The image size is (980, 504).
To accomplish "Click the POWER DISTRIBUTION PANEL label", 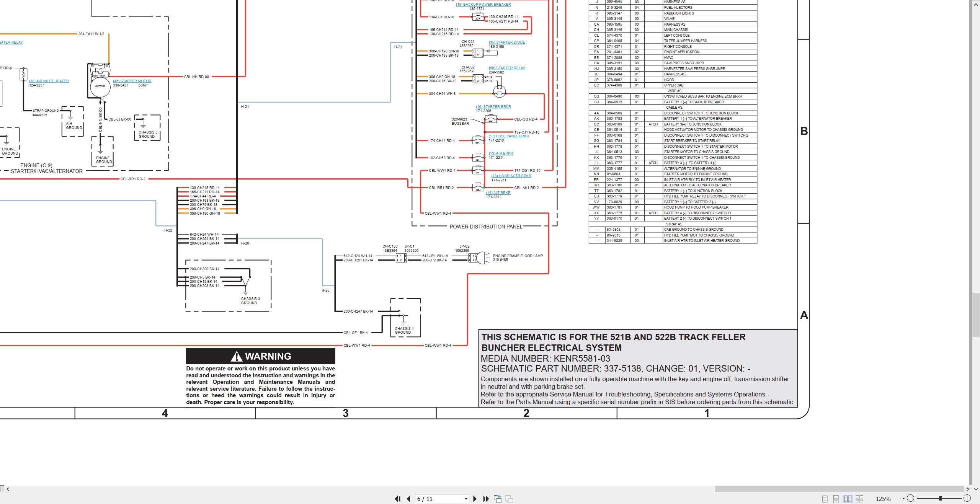I will tap(486, 227).
